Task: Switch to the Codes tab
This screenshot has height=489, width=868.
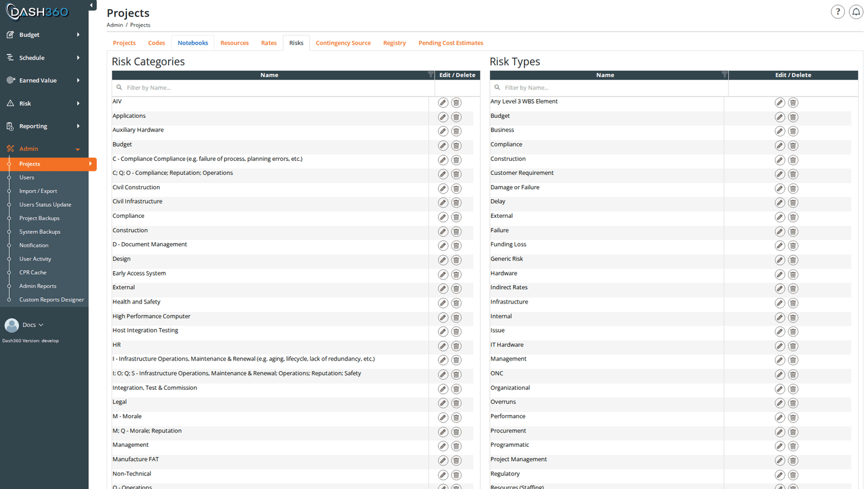Action: pos(156,43)
